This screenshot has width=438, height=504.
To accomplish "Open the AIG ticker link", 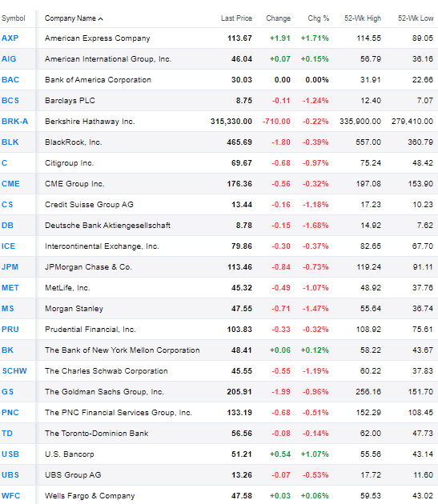I will tap(9, 59).
